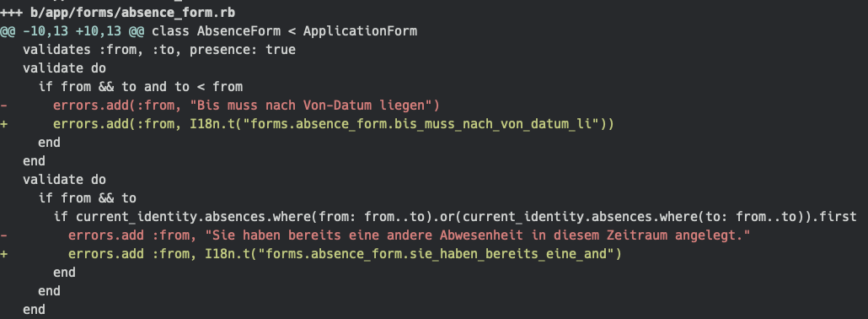The width and height of the screenshot is (868, 319).
Task: Click the plus marker before first I18n.t line
Action: [4, 124]
